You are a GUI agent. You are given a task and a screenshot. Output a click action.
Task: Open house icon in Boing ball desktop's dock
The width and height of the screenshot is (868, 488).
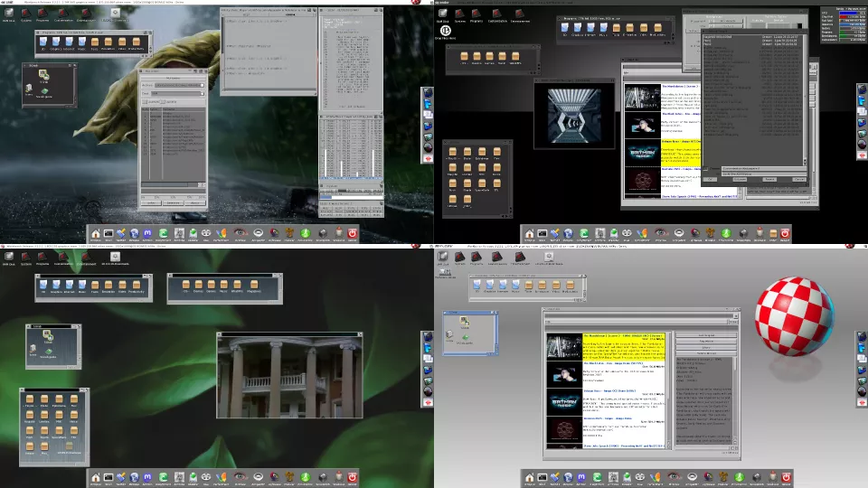pyautogui.click(x=529, y=476)
